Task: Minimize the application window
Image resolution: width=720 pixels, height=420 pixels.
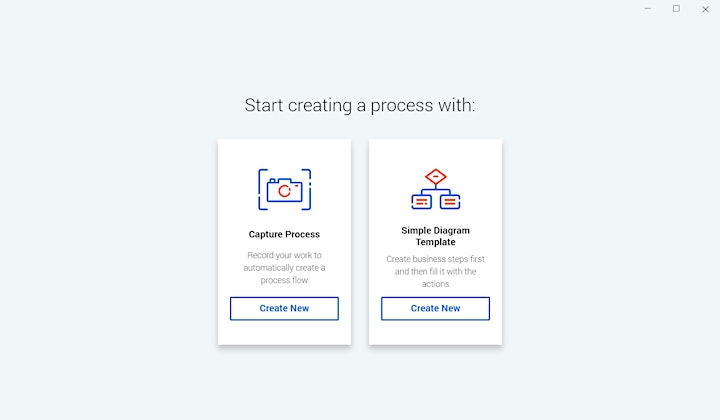Action: point(647,9)
